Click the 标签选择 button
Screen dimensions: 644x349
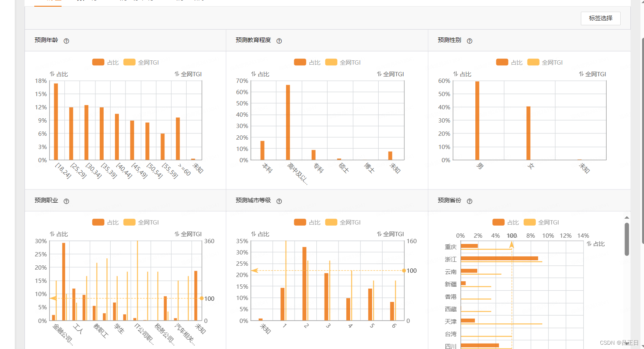600,18
